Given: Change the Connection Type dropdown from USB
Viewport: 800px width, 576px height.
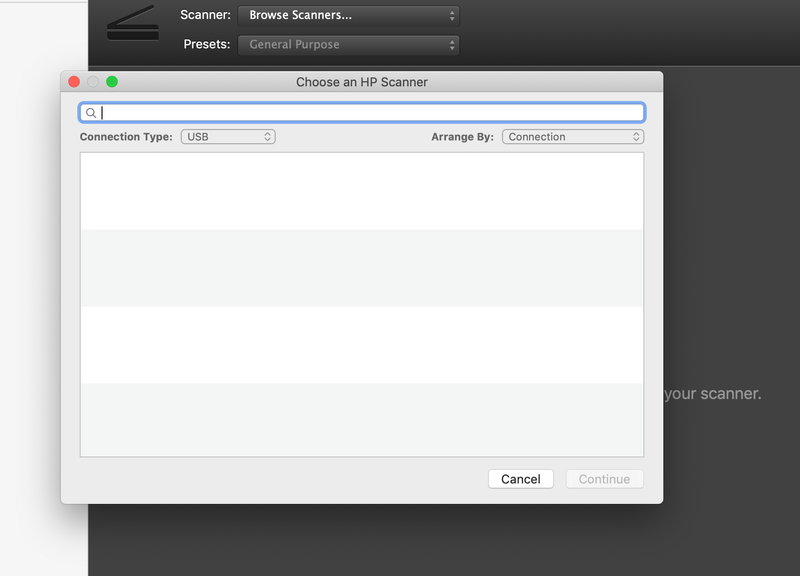Looking at the screenshot, I should 228,137.
